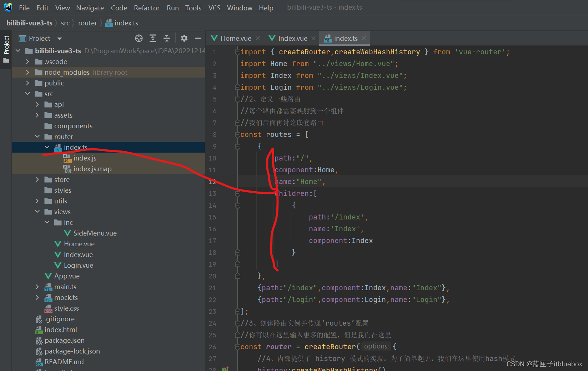
Task: Toggle the fold marker on line 26
Action: [237, 347]
